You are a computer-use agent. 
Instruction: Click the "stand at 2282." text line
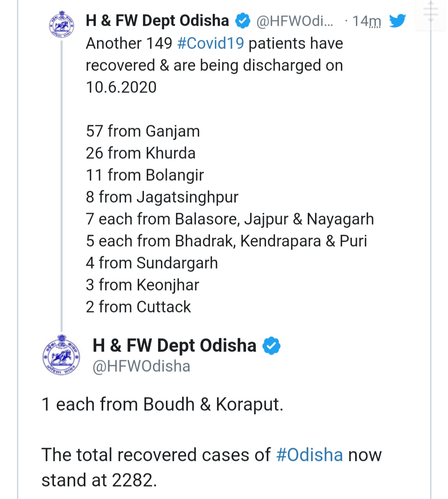point(99,480)
